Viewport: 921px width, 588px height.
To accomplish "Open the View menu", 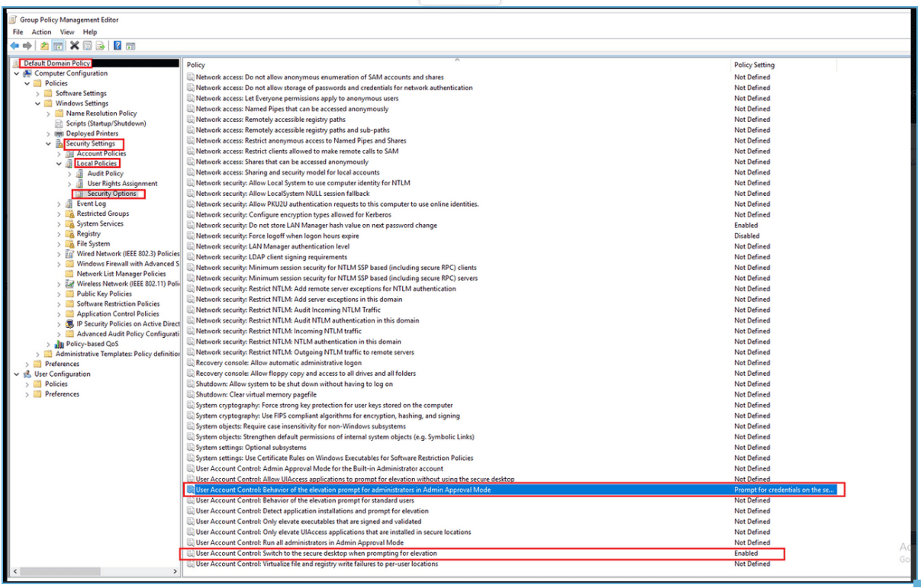I will click(67, 32).
